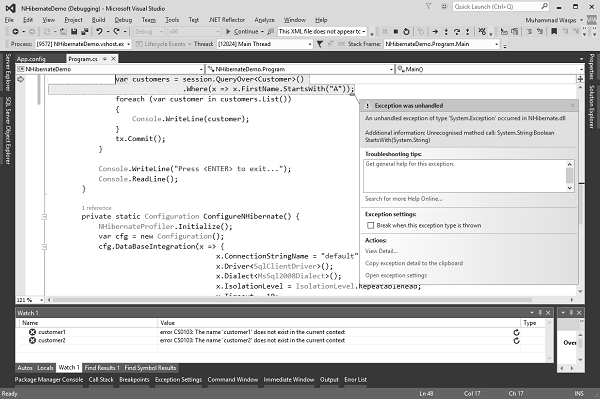This screenshot has height=399, width=600.
Task: Open the Thread dropdown
Action: click(x=310, y=44)
